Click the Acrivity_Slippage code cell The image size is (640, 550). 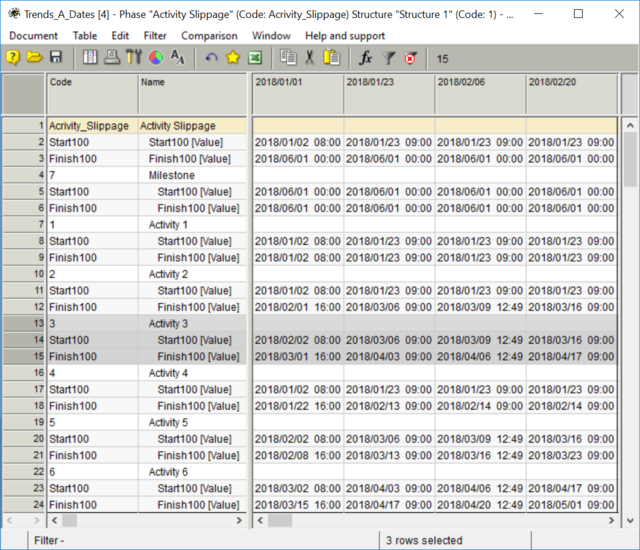(93, 126)
